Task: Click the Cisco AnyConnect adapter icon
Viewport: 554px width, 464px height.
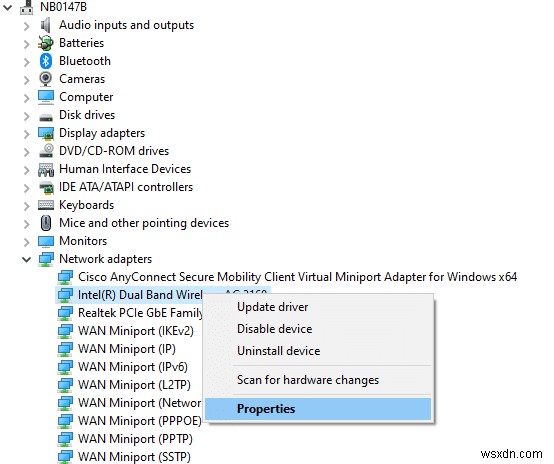Action: coord(65,277)
